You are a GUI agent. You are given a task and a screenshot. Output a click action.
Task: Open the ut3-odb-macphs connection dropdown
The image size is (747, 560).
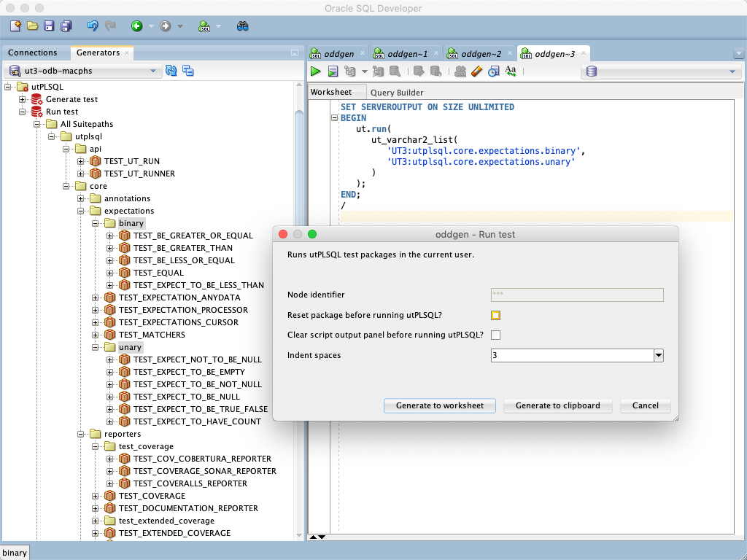pyautogui.click(x=153, y=71)
